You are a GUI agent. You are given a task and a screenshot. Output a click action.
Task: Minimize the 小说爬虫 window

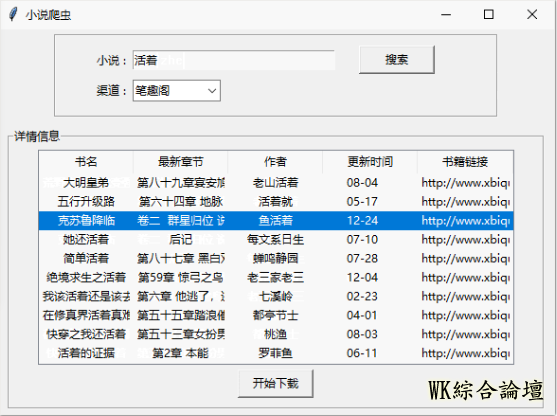446,15
